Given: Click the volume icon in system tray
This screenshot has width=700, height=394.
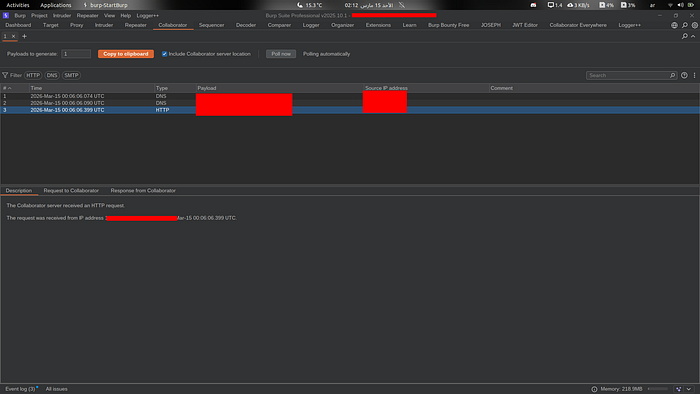Looking at the screenshot, I should coord(680,5).
